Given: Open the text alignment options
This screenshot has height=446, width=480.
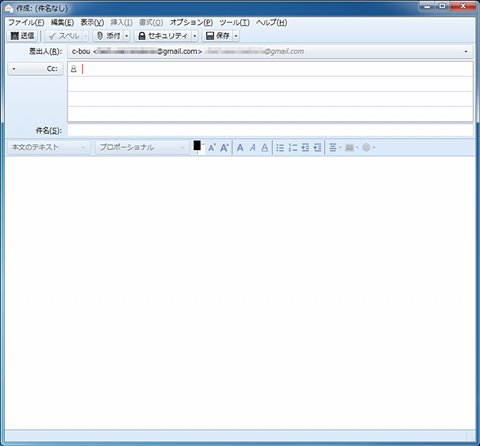Looking at the screenshot, I should point(335,147).
